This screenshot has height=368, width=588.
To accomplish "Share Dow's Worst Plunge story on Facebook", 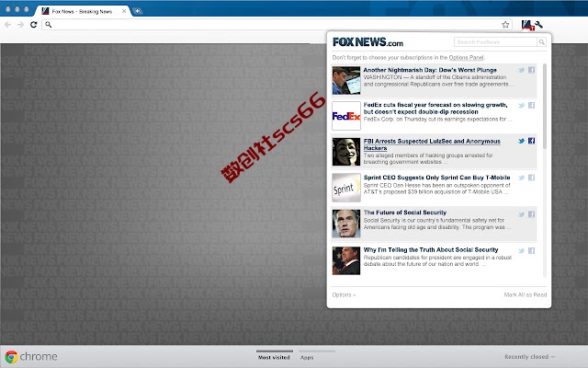I will pos(531,70).
